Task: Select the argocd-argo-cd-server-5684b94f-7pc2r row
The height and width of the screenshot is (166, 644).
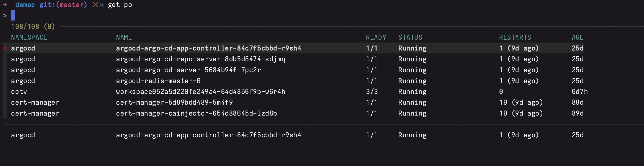Action: click(x=188, y=70)
